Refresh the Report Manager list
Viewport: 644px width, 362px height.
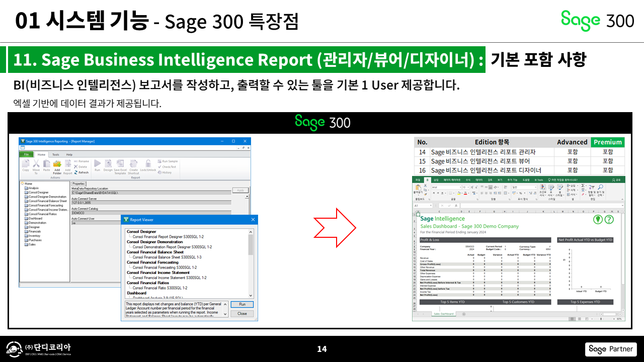81,172
